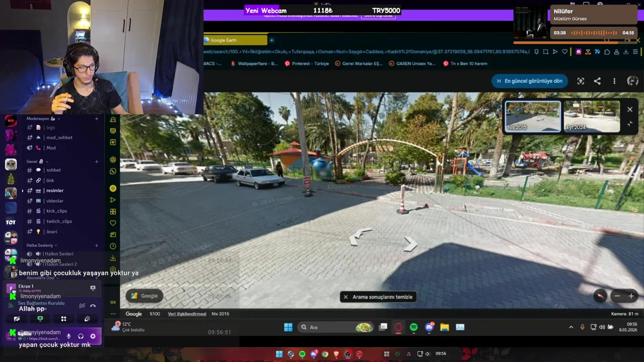The width and height of the screenshot is (644, 362).
Task: Open File Explorer from the taskbar
Action: coord(444,327)
